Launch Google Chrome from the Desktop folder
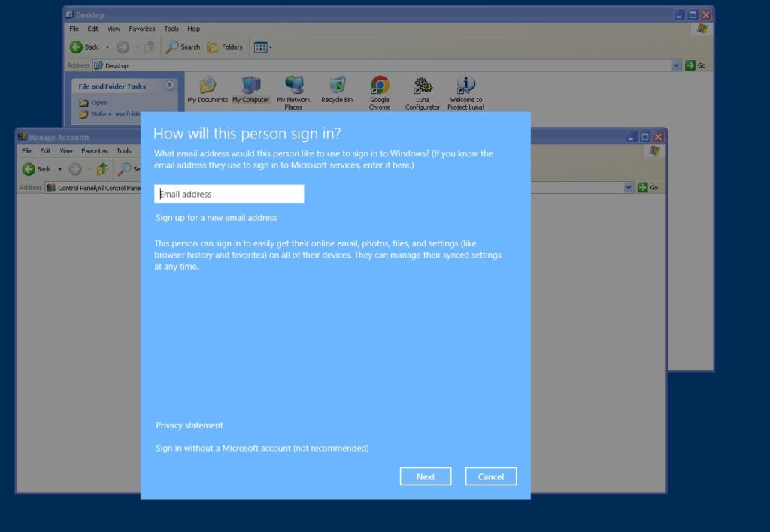The width and height of the screenshot is (770, 532). coord(380,86)
